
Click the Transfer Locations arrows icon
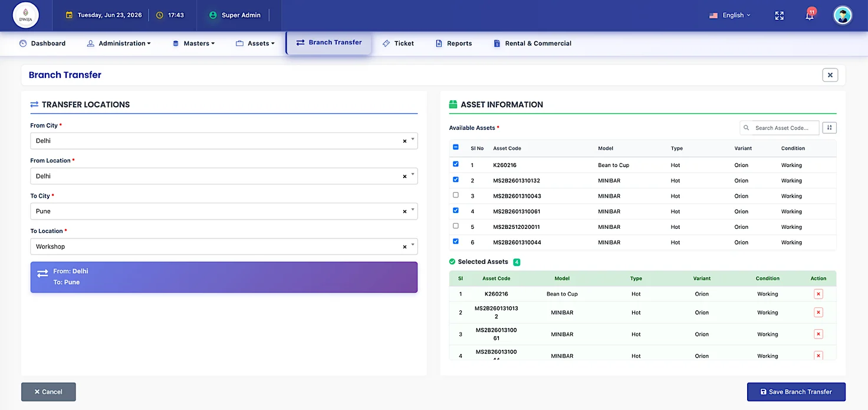click(34, 104)
